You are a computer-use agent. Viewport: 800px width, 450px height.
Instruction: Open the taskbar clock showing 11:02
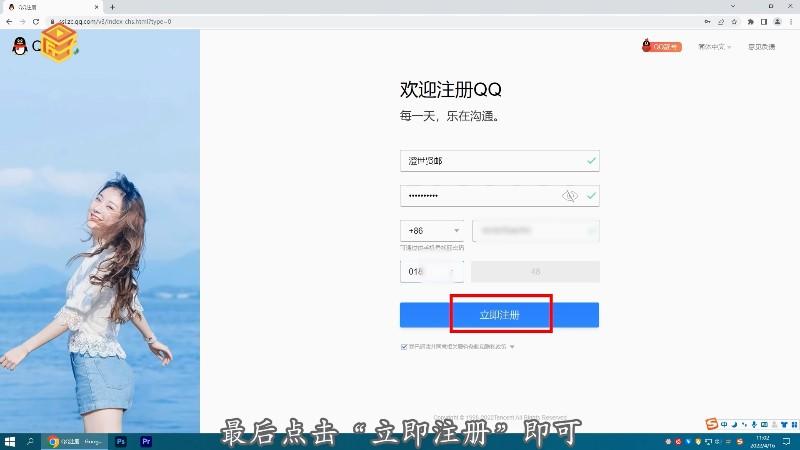(x=763, y=442)
